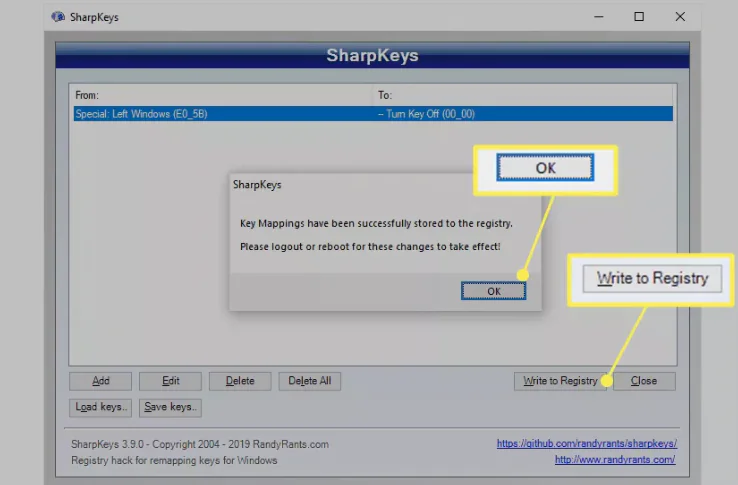Close the SharpKeys window with X
The height and width of the screenshot is (485, 738).
pyautogui.click(x=680, y=17)
